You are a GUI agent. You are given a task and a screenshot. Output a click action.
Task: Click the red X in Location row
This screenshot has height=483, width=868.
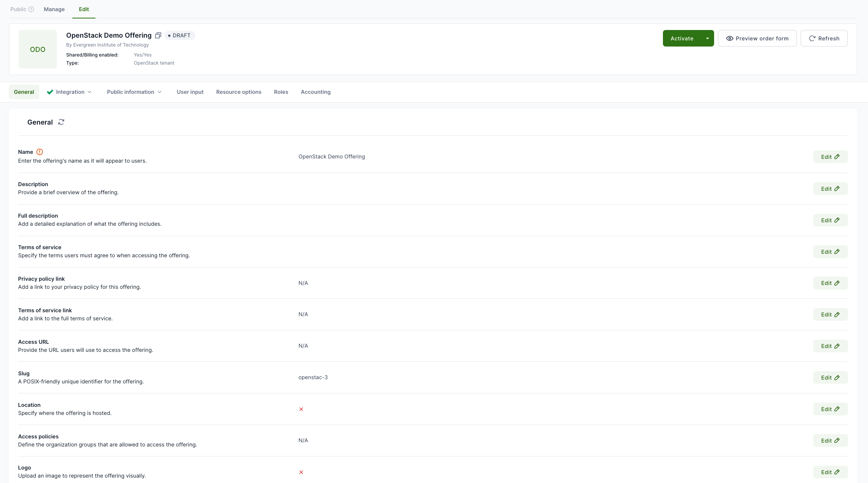[x=301, y=409]
